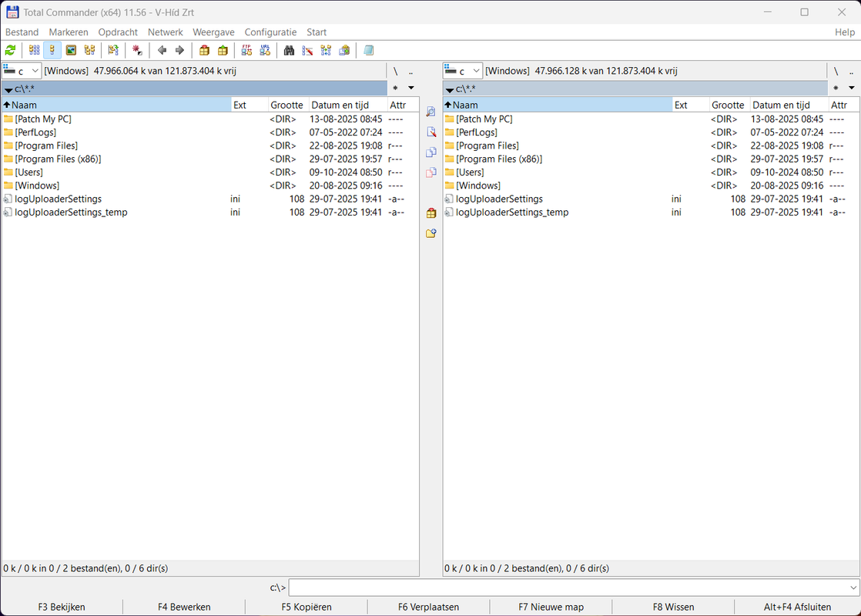Go to root via left panel backslash button

pos(395,72)
